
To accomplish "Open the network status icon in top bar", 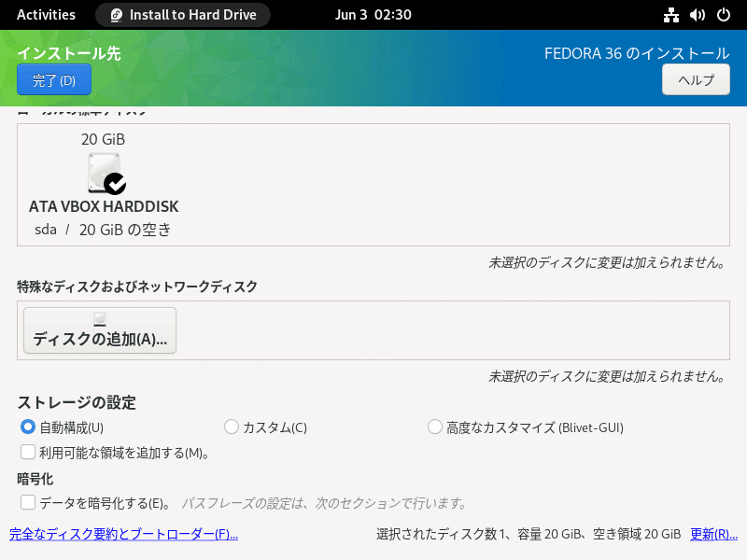I will pos(670,15).
